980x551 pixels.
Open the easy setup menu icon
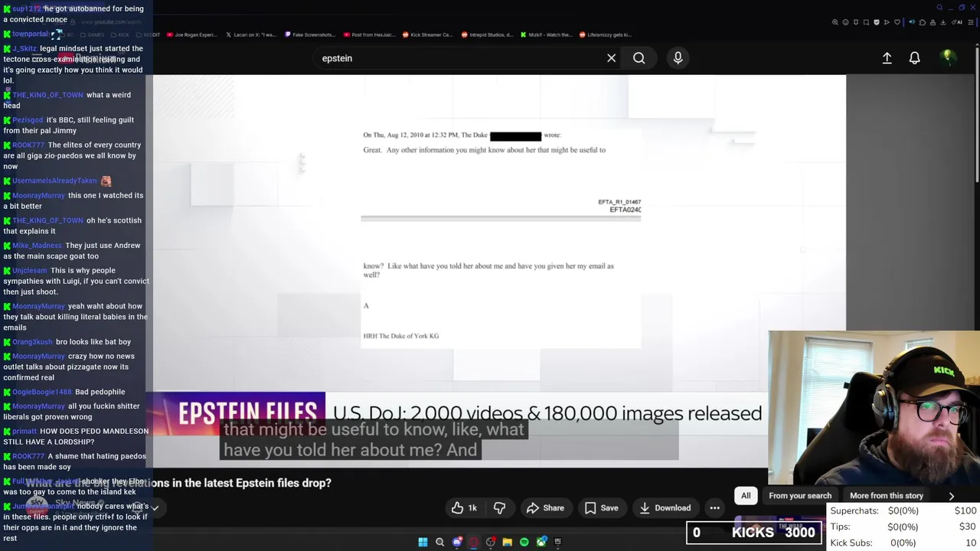(x=971, y=22)
